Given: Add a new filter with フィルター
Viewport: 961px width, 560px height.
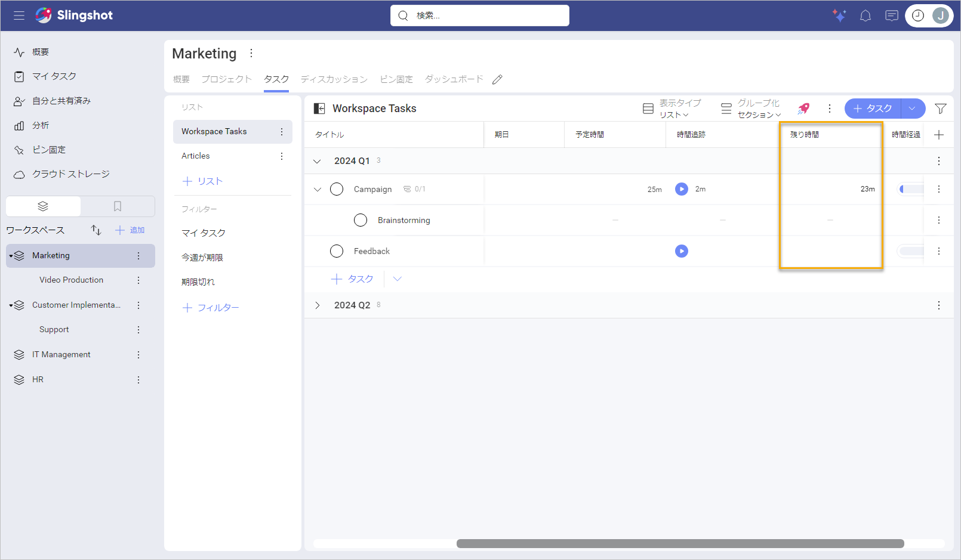Looking at the screenshot, I should tap(211, 308).
